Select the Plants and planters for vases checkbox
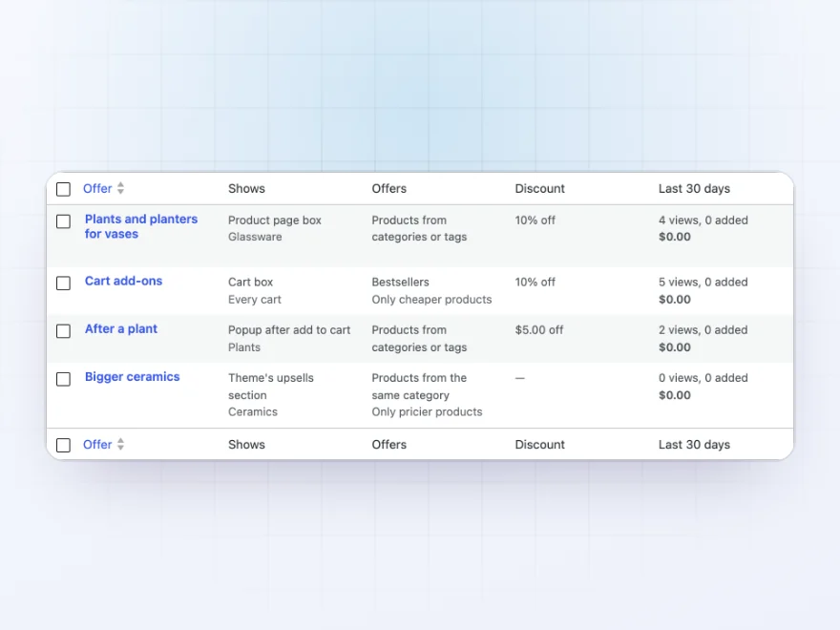Viewport: 840px width, 630px height. click(63, 221)
